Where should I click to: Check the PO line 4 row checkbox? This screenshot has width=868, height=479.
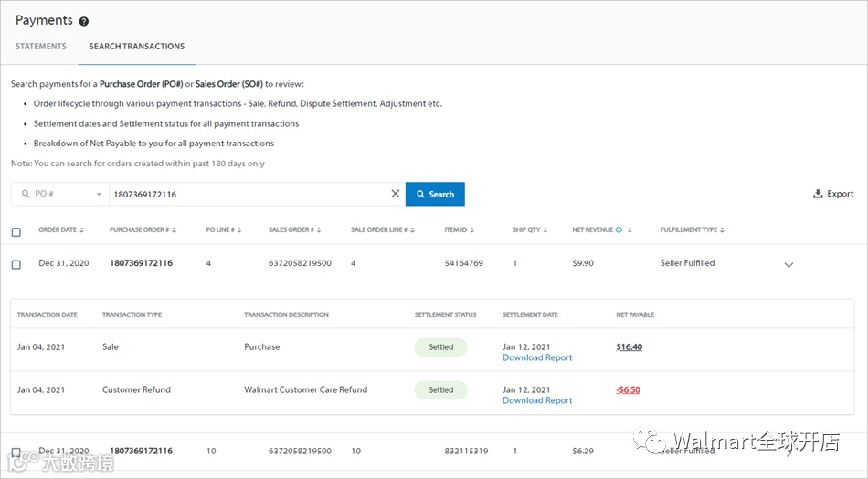click(x=16, y=265)
